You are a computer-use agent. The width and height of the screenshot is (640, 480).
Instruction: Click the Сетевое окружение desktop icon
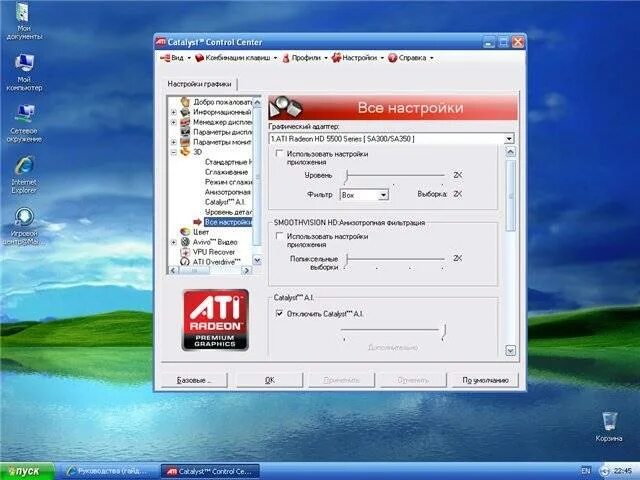pyautogui.click(x=24, y=114)
